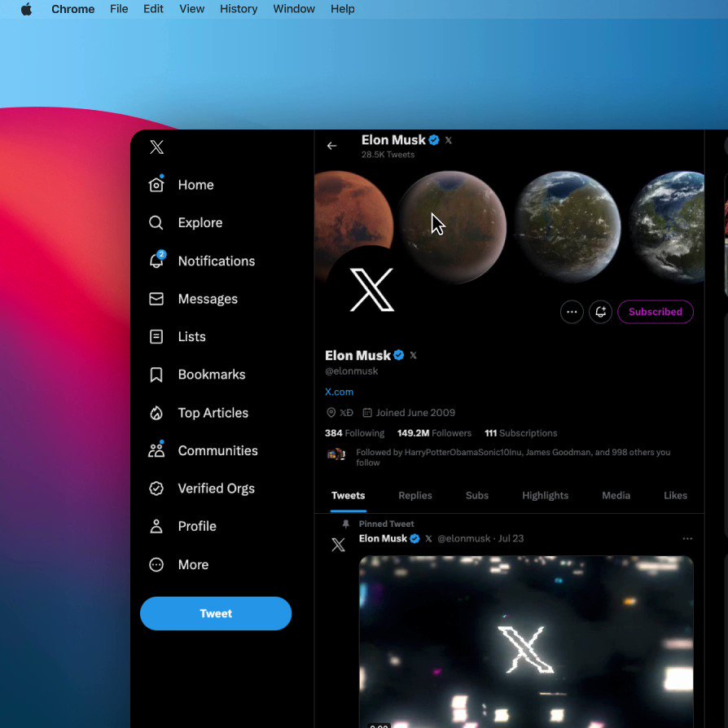Click the Verified Orgs label
Image resolution: width=728 pixels, height=728 pixels.
point(217,489)
